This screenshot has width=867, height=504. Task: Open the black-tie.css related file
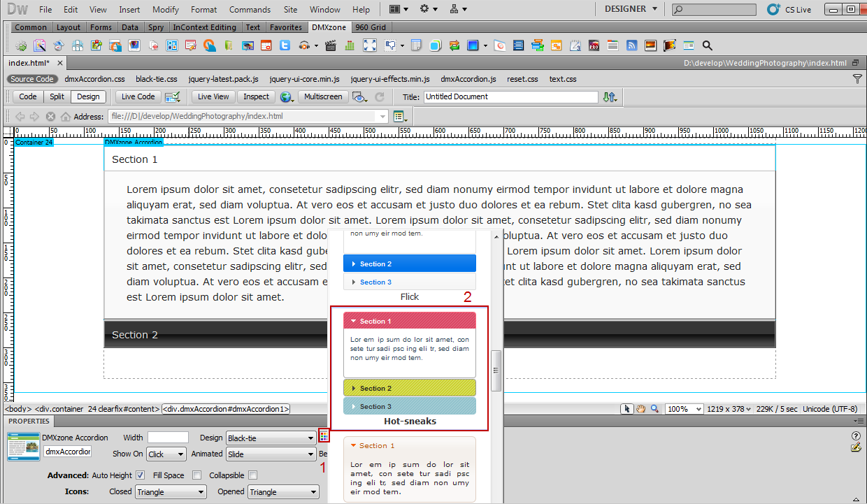click(x=157, y=80)
